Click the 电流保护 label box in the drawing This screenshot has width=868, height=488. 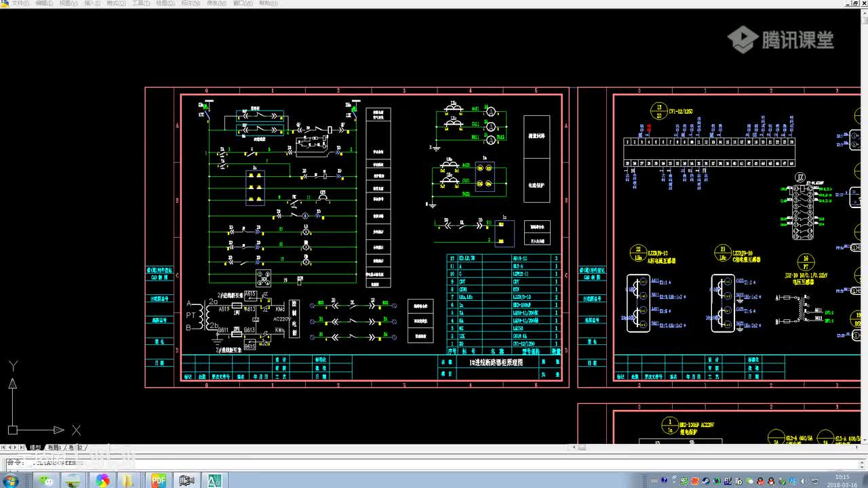[x=536, y=180]
